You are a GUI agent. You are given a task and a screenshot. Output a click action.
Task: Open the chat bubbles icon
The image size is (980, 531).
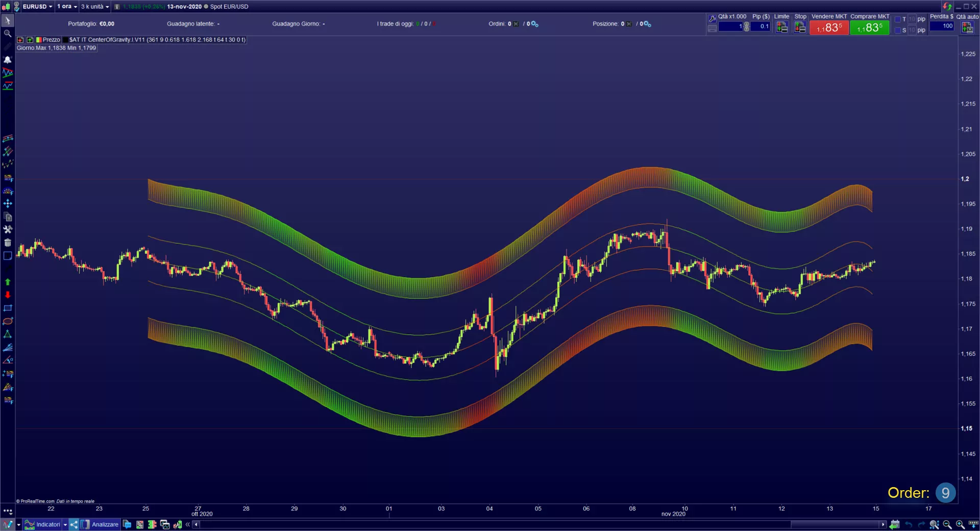click(x=127, y=524)
